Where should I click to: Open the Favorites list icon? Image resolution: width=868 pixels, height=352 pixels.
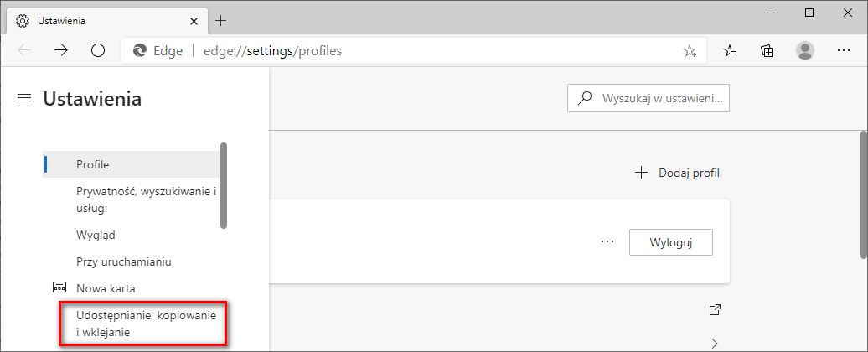(731, 50)
